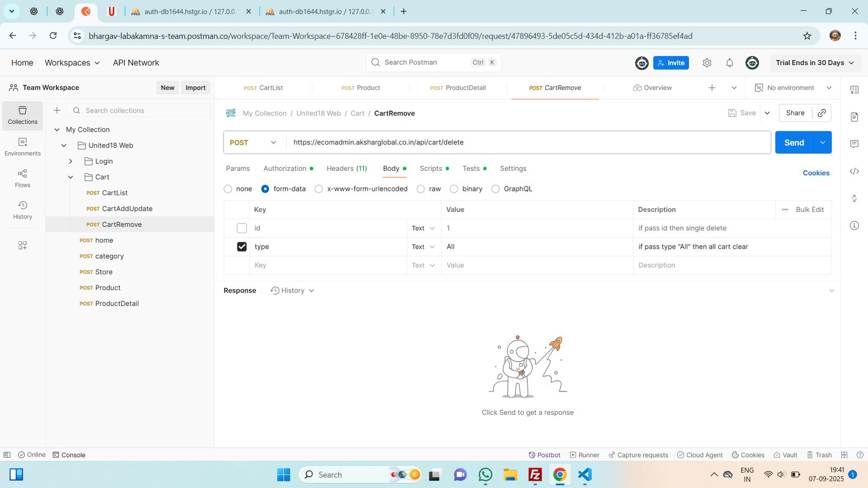Copy the request link icon beside Share
868x488 pixels.
point(822,113)
